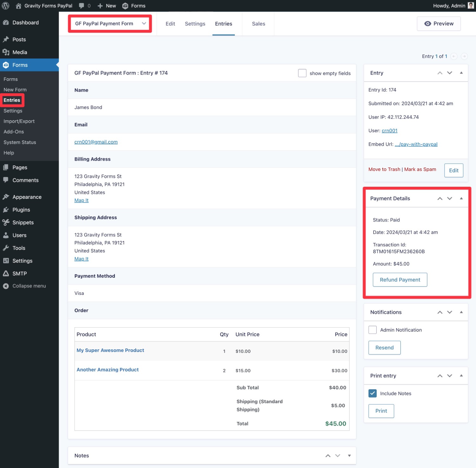
Task: Toggle show empty fields checkbox
Action: [x=302, y=73]
